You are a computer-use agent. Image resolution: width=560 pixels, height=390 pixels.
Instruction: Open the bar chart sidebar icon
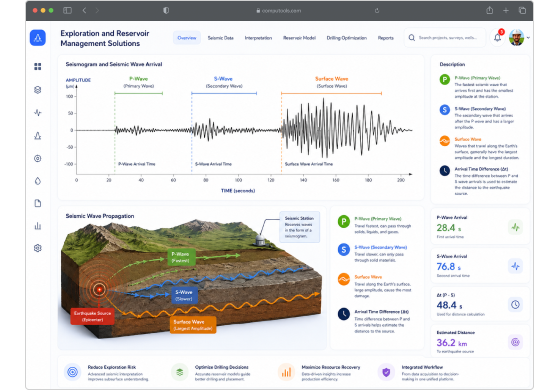pyautogui.click(x=38, y=226)
